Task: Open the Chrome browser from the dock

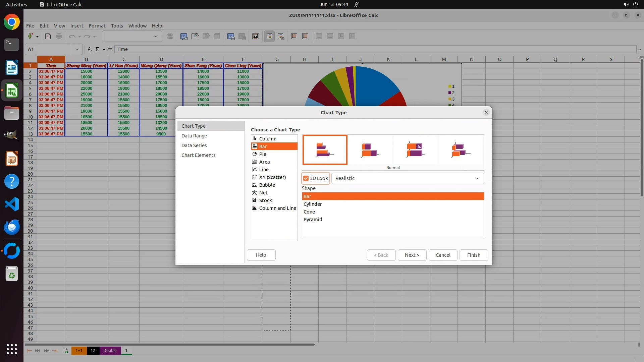Action: pos(12,22)
